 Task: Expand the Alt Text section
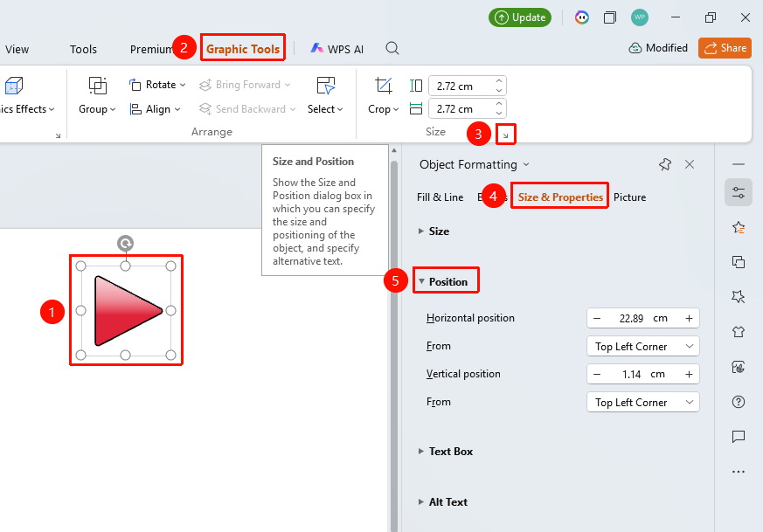pos(443,501)
